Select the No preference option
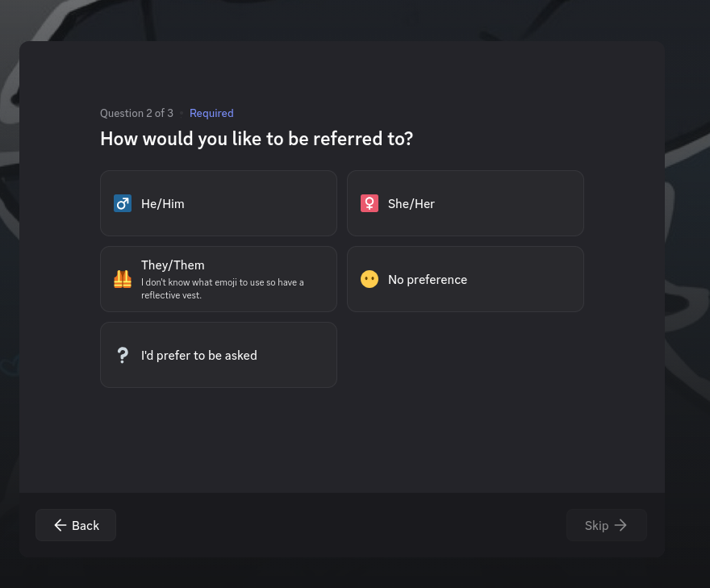710x588 pixels. (465, 279)
